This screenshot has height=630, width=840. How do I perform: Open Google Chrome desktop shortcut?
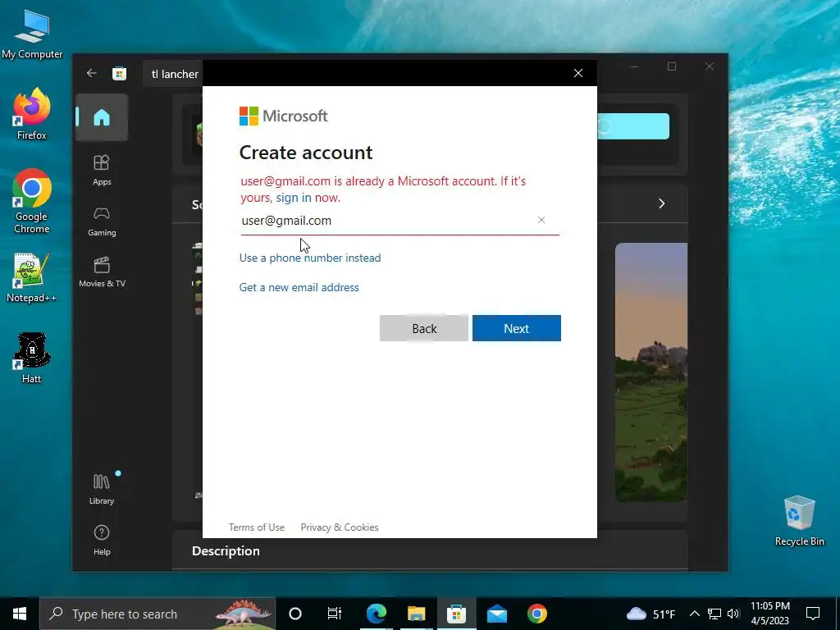(32, 201)
